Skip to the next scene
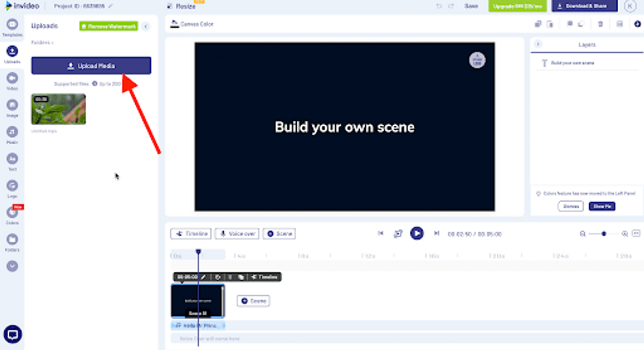Screen dimensions: 644x350 tap(436, 233)
